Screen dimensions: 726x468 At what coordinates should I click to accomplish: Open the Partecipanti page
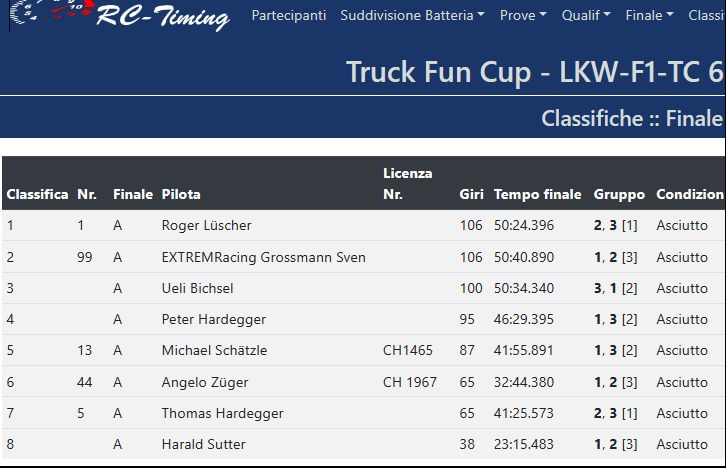click(288, 16)
